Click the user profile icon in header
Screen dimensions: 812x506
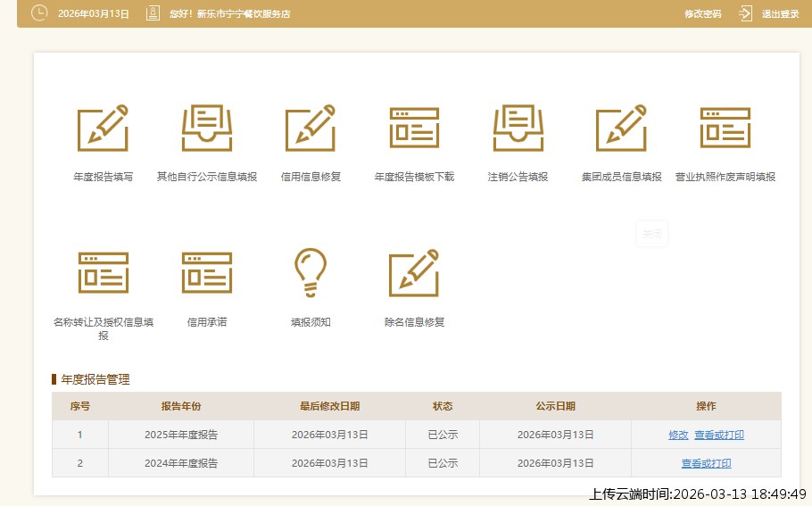(x=153, y=13)
